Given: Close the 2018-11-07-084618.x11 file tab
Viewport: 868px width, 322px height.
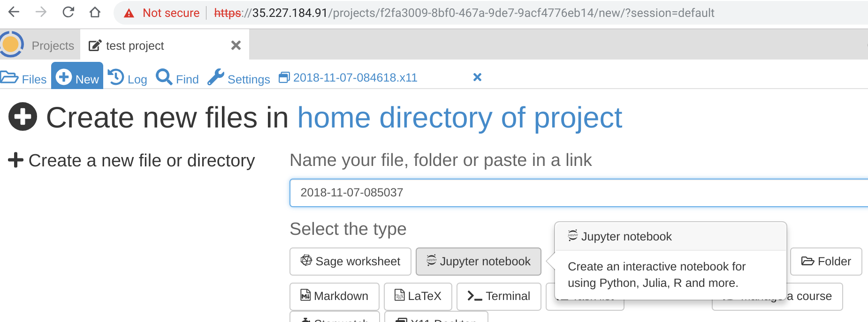Looking at the screenshot, I should (477, 77).
